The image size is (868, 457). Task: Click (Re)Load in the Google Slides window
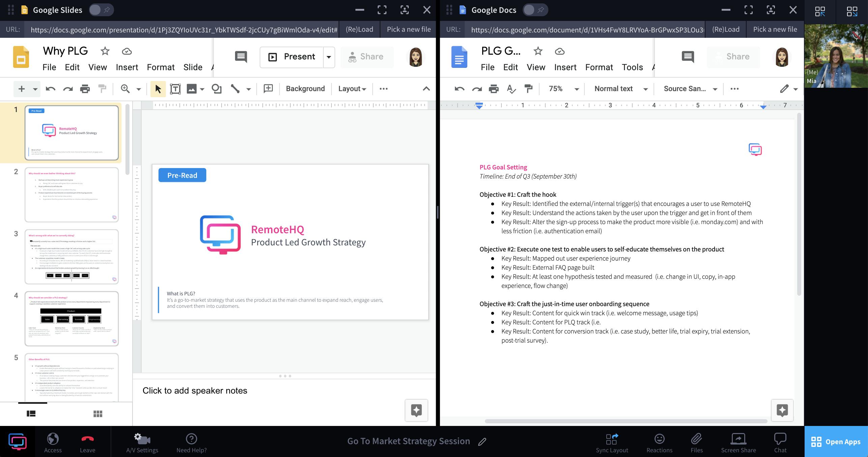coord(359,29)
